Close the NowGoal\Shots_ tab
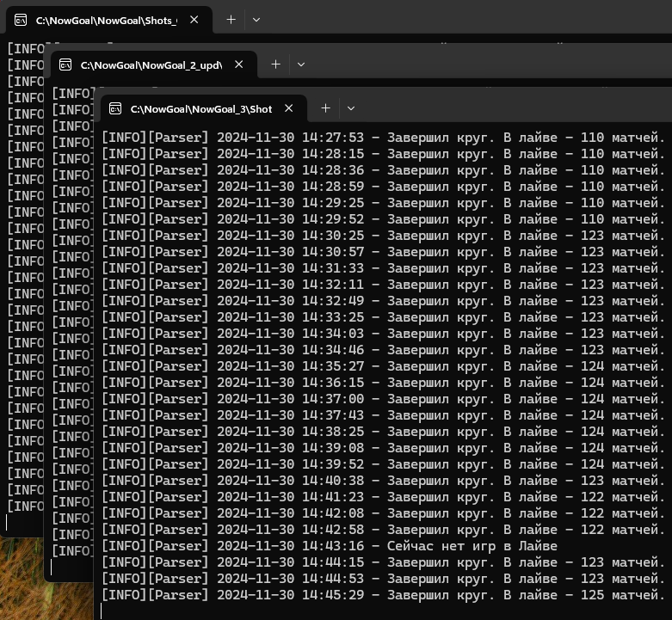 point(194,20)
